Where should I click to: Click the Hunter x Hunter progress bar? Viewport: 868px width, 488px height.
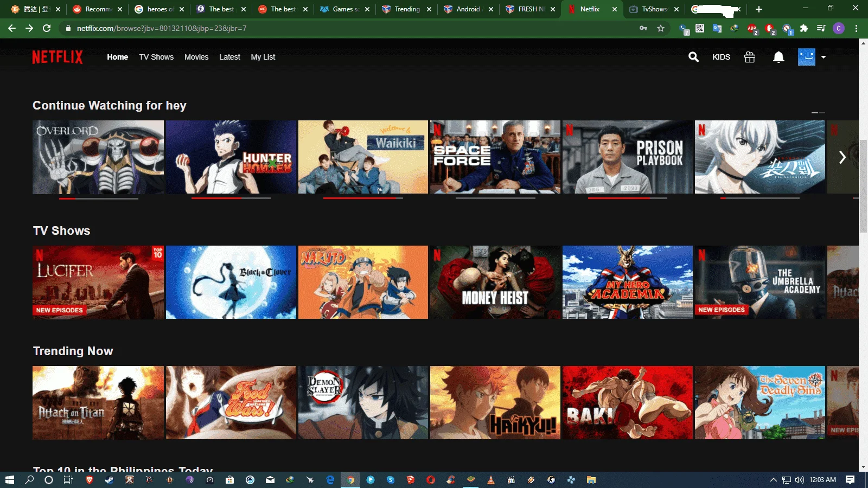tap(231, 198)
